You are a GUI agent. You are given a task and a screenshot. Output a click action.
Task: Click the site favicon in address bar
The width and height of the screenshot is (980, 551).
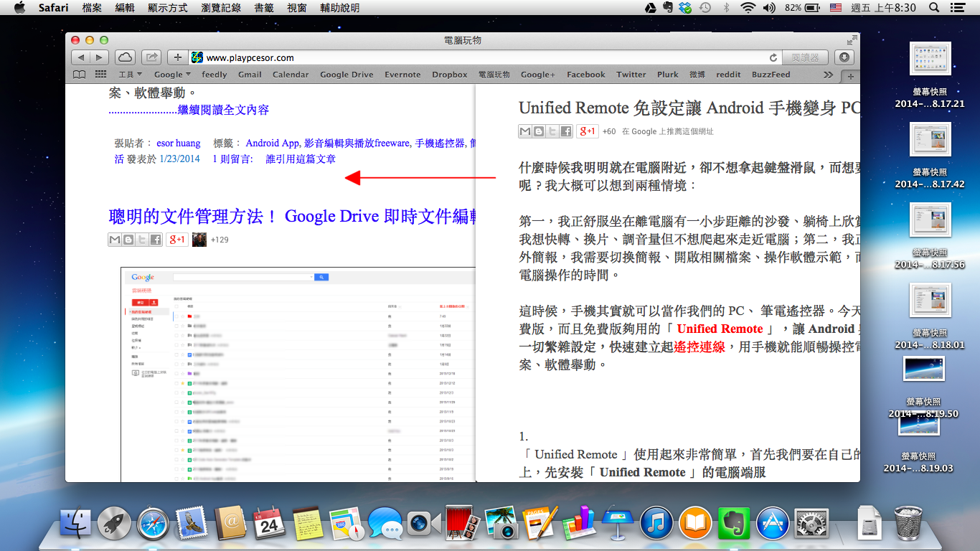(197, 57)
